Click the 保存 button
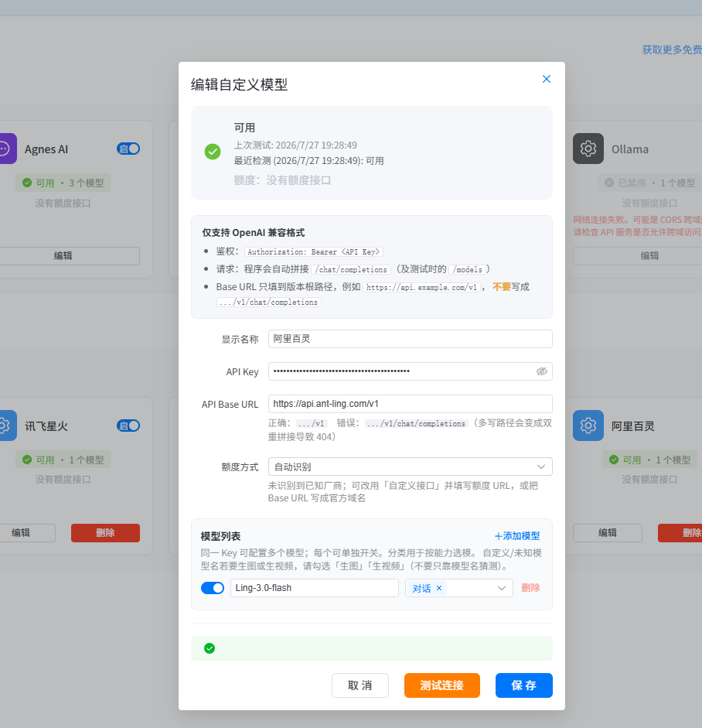This screenshot has height=728, width=702. pyautogui.click(x=524, y=685)
